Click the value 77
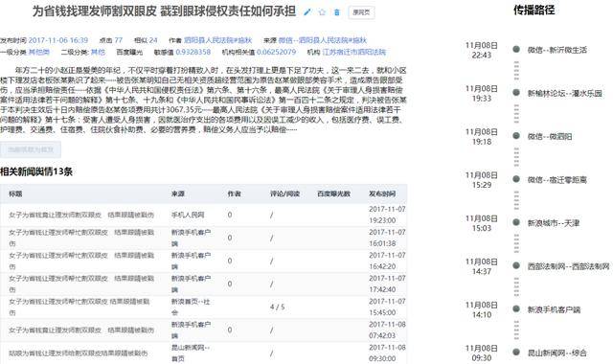Screen dimensions: 613x364 (119, 40)
